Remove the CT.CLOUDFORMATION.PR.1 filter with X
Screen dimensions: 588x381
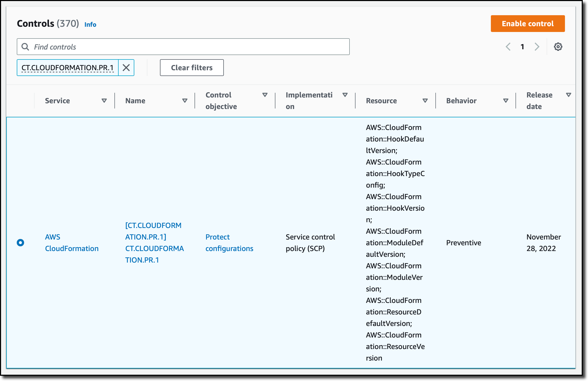click(x=126, y=68)
